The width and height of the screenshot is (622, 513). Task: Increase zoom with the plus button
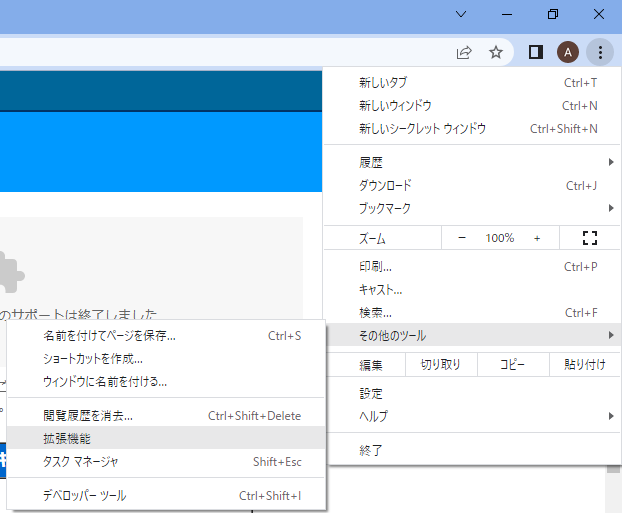[x=537, y=238]
